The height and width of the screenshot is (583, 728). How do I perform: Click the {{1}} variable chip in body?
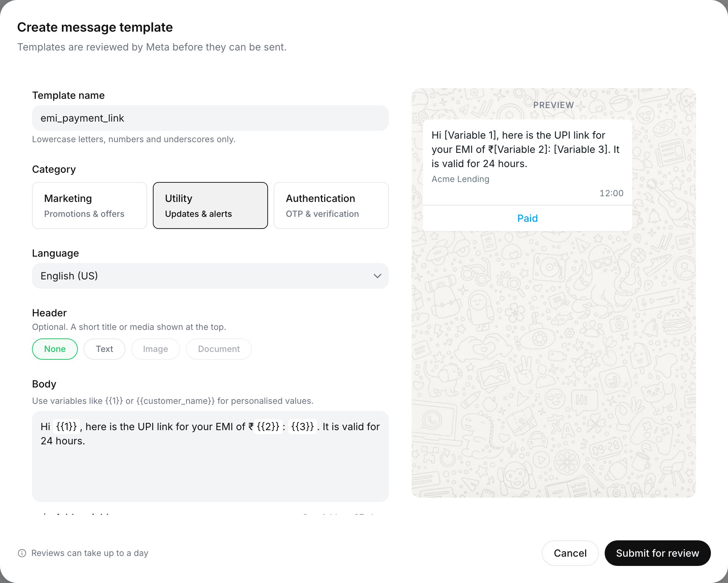tap(66, 427)
